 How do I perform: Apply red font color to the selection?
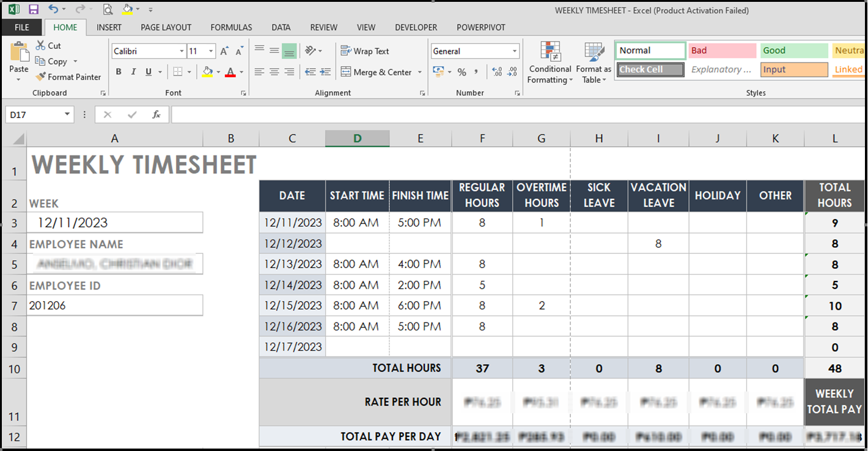pyautogui.click(x=230, y=72)
